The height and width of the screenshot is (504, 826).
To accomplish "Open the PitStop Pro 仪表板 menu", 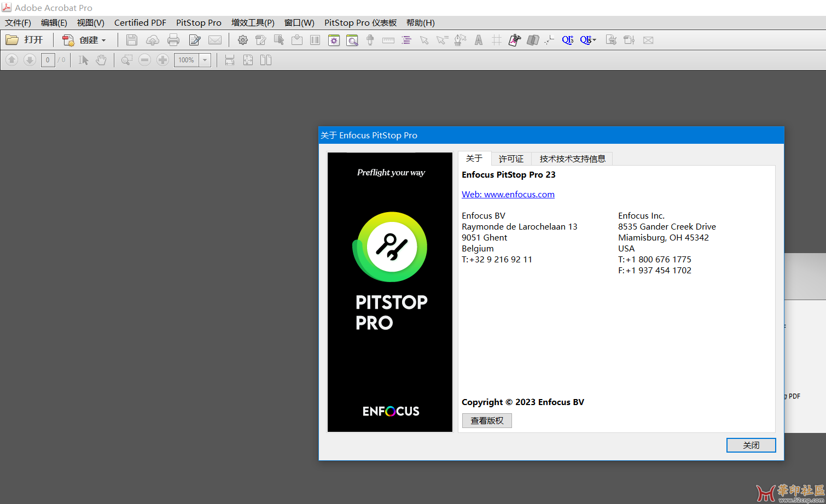I will pos(360,22).
